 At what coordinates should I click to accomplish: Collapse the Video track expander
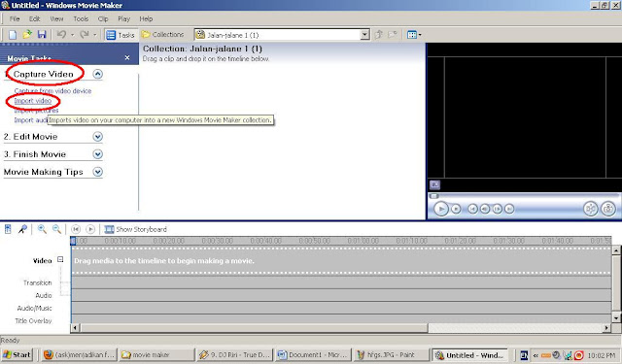[60, 259]
